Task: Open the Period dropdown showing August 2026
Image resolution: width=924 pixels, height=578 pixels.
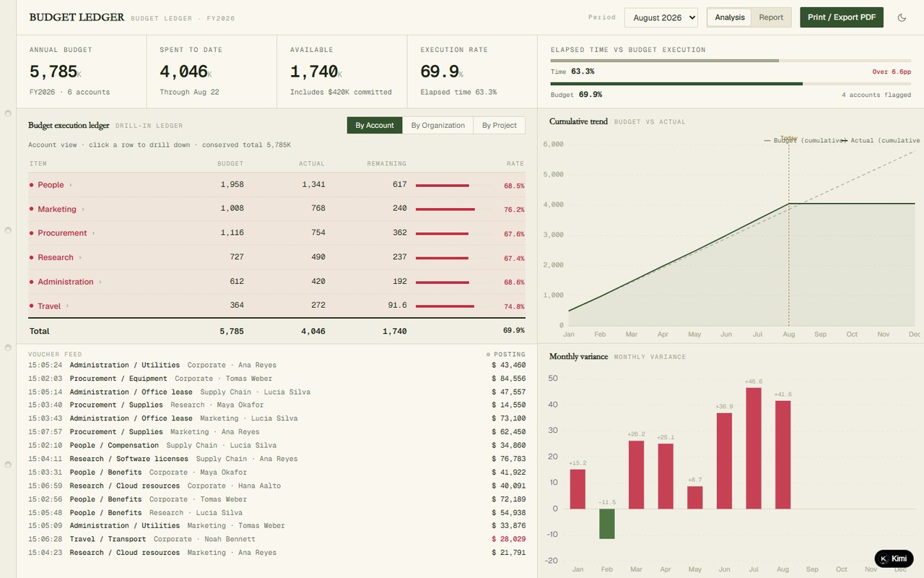Action: click(661, 17)
